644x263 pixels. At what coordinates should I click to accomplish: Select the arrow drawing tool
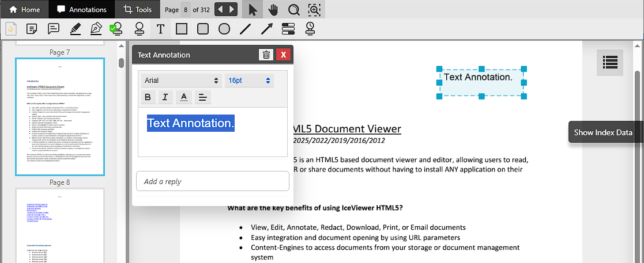tap(267, 28)
